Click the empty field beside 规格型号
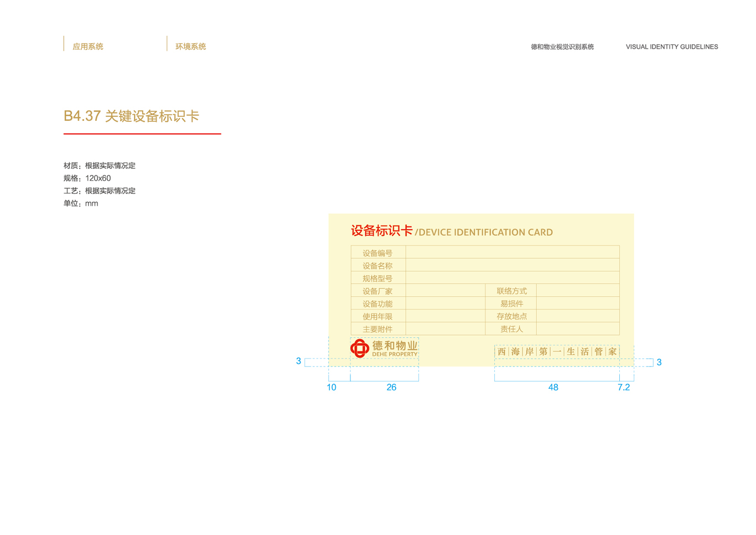This screenshot has height=535, width=756. [x=512, y=277]
